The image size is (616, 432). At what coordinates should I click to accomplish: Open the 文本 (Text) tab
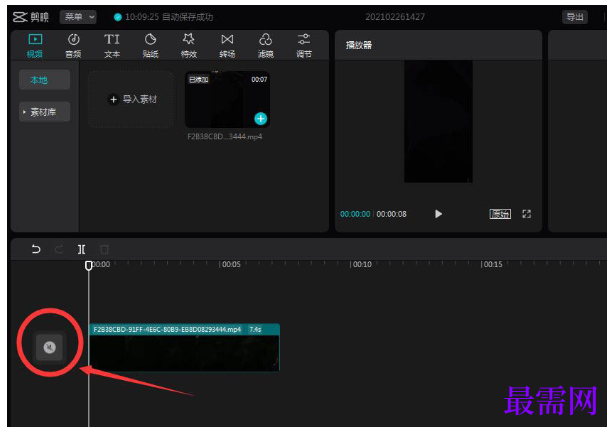pyautogui.click(x=112, y=46)
